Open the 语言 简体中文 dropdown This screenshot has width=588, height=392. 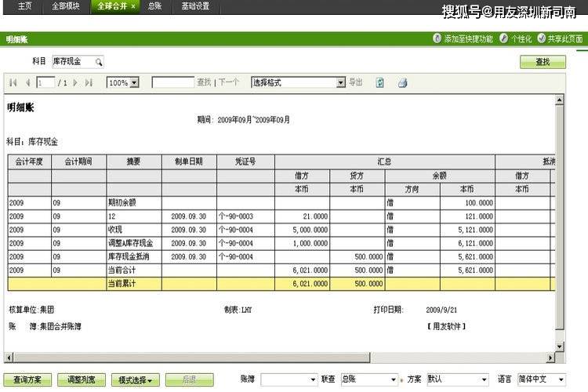(x=561, y=379)
